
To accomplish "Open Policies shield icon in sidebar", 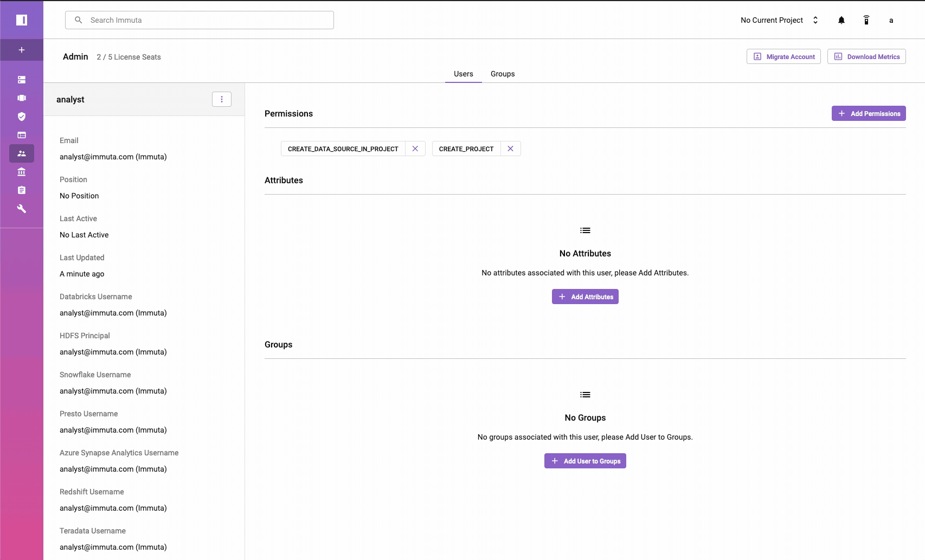I will click(x=22, y=117).
